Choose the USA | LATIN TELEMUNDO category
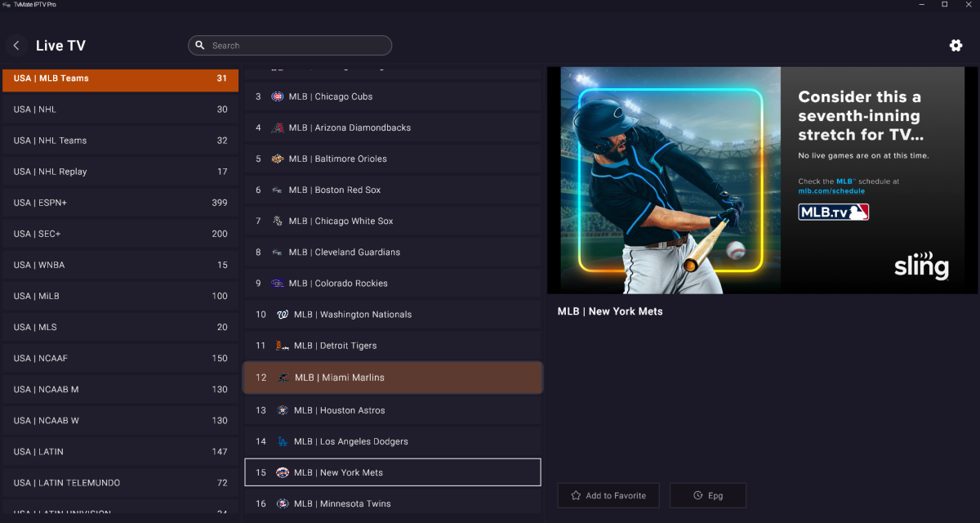Viewport: 980px width, 523px height. click(120, 483)
